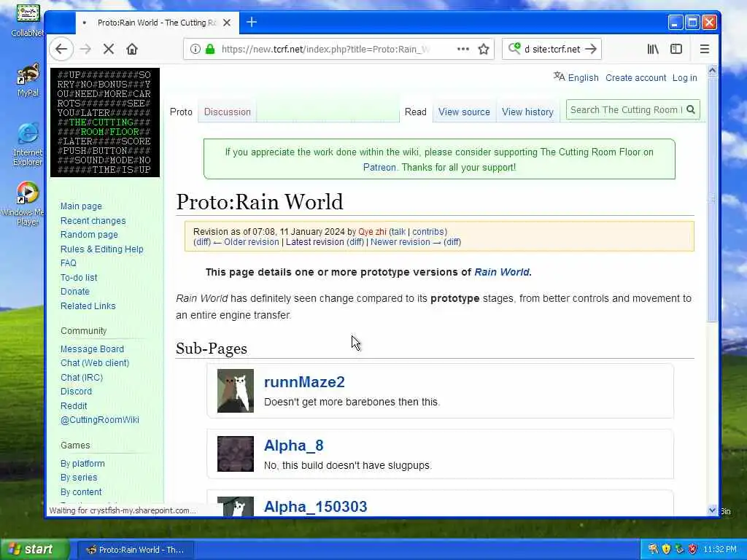Click the search engine magnifier icon
The image size is (747, 560).
click(x=514, y=49)
